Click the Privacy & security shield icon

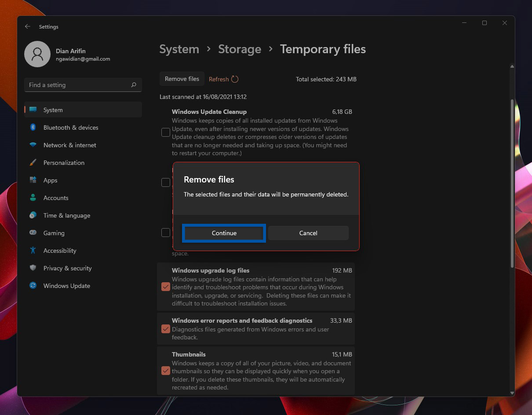(x=33, y=268)
